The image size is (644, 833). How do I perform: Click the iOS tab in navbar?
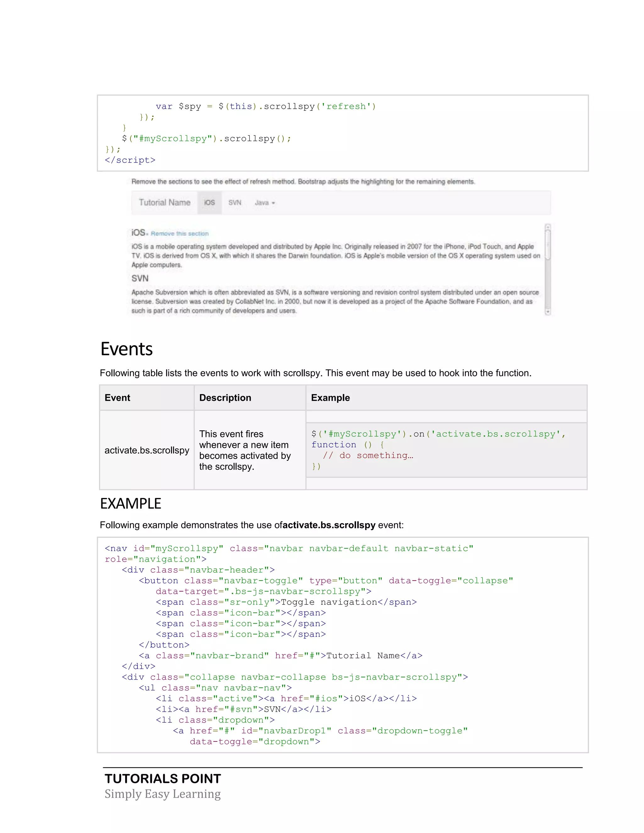click(x=209, y=202)
